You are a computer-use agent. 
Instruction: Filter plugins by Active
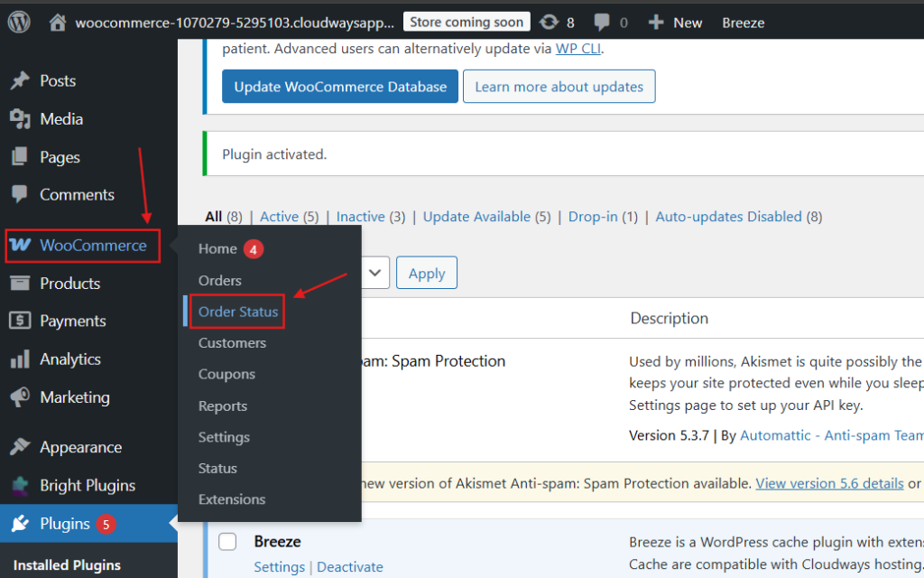click(x=280, y=217)
